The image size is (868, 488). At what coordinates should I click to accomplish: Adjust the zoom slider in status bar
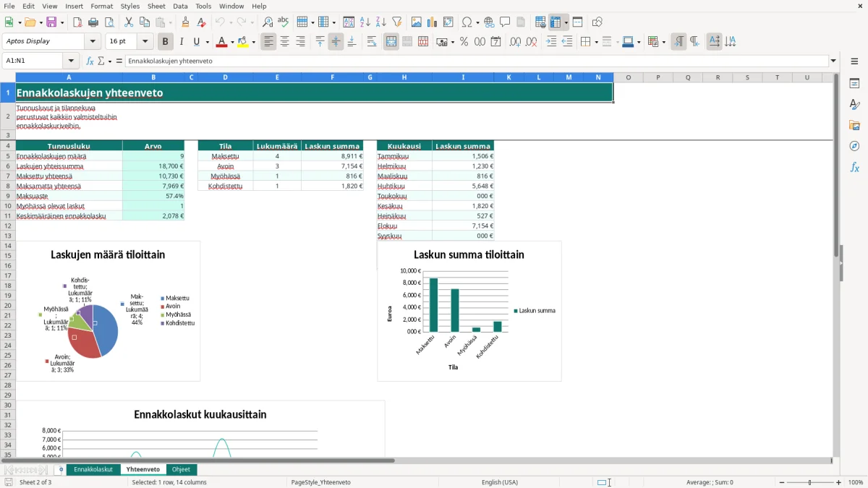pyautogui.click(x=810, y=482)
